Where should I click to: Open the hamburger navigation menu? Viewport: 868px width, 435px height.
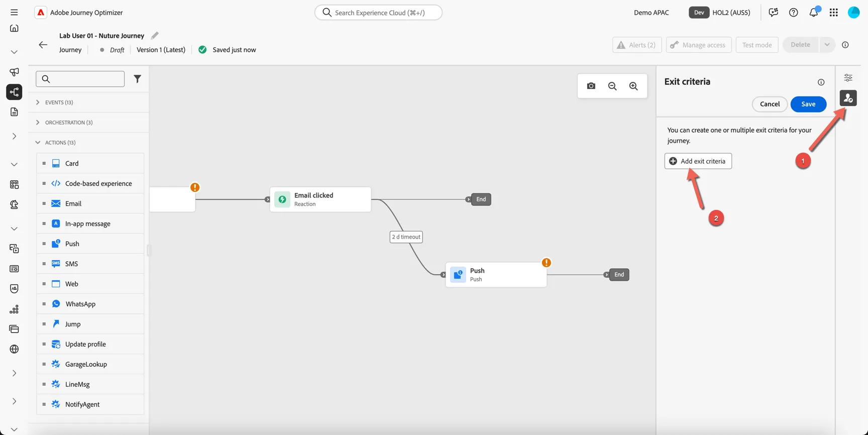[14, 12]
